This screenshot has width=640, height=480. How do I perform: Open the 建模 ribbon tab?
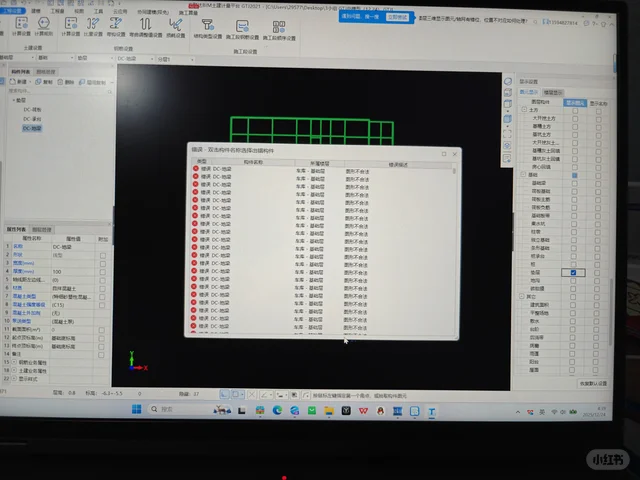[x=36, y=11]
